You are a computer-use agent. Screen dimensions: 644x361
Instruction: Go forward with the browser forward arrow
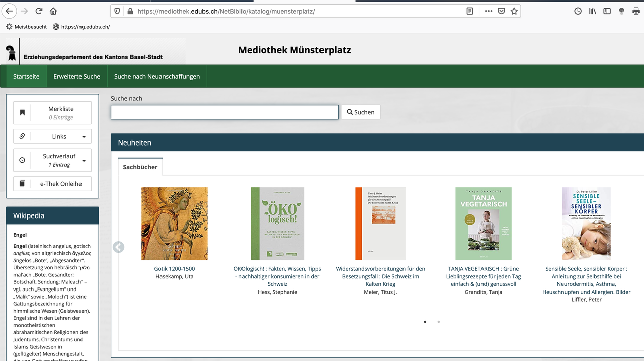click(x=24, y=11)
